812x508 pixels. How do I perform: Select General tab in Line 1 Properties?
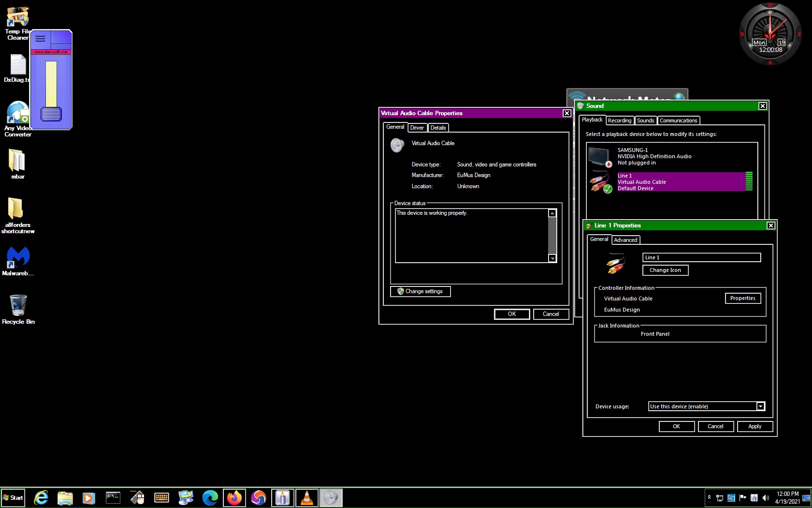[599, 239]
